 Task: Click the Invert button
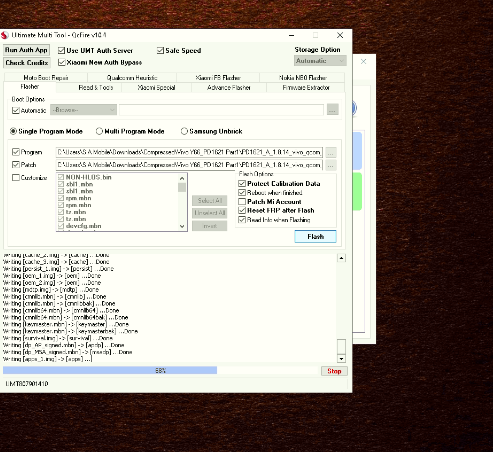click(210, 226)
